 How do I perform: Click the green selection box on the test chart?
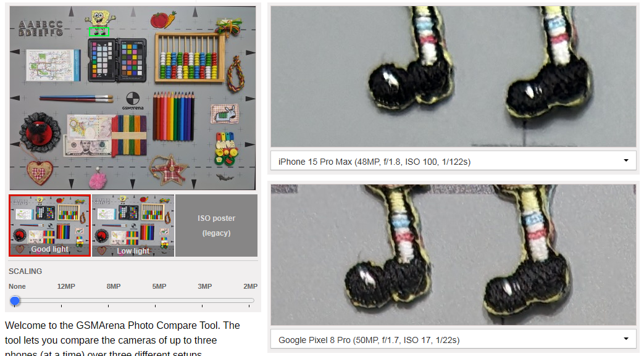(99, 31)
